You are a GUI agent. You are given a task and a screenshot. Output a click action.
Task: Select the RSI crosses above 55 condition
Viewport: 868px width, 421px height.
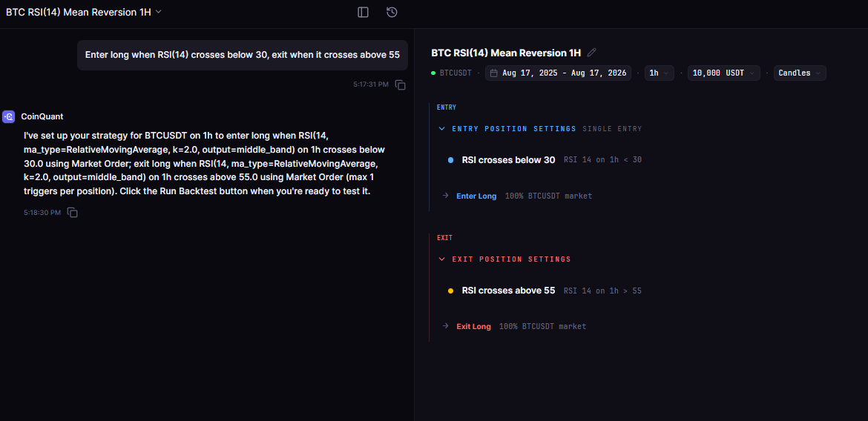point(508,291)
